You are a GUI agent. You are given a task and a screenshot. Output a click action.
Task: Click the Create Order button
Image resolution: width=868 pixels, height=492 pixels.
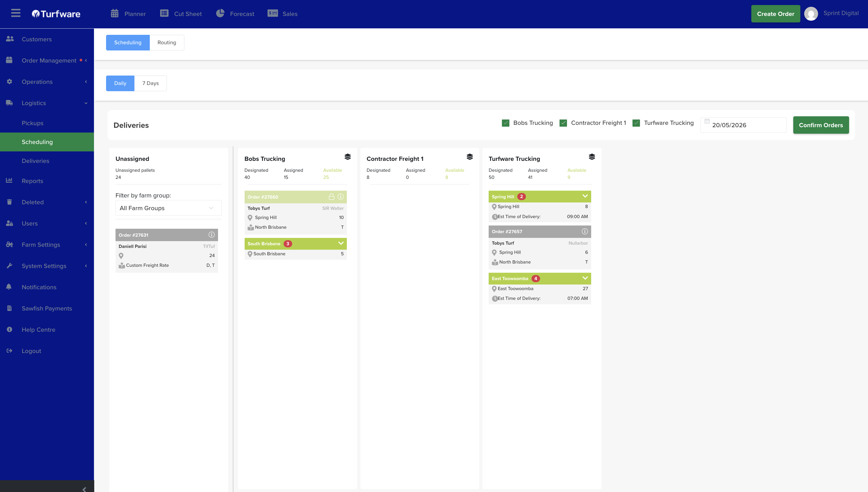click(x=775, y=14)
